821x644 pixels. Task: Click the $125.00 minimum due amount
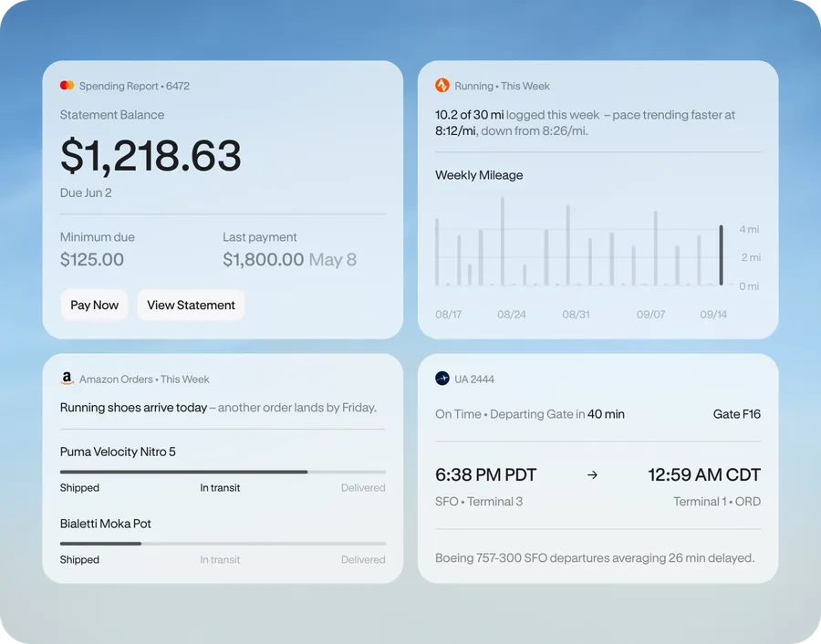(x=92, y=259)
